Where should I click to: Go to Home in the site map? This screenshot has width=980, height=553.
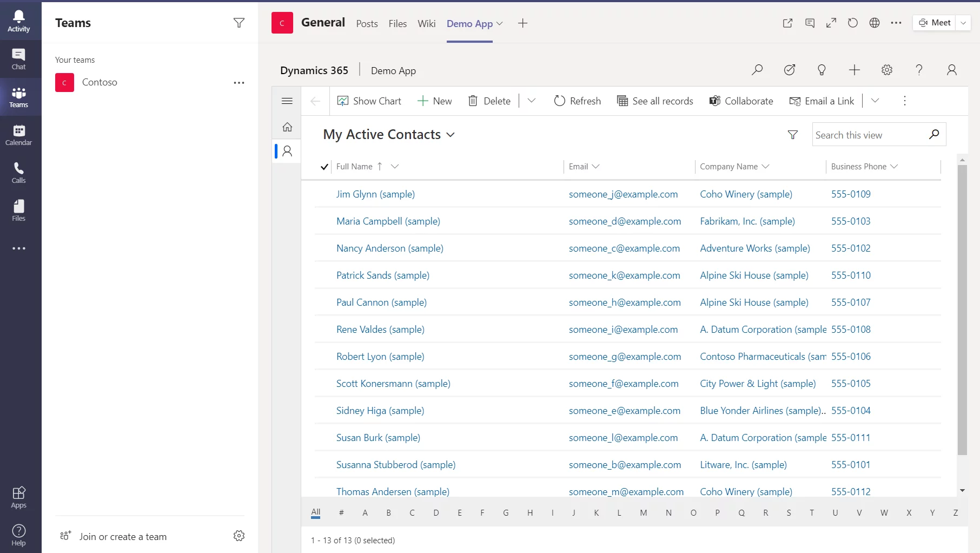point(287,127)
